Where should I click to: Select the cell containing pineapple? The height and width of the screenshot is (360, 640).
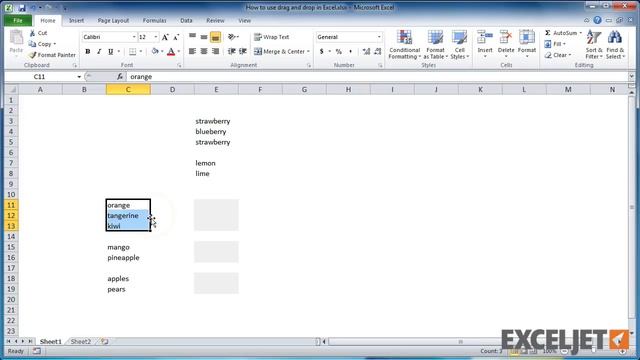click(128, 258)
